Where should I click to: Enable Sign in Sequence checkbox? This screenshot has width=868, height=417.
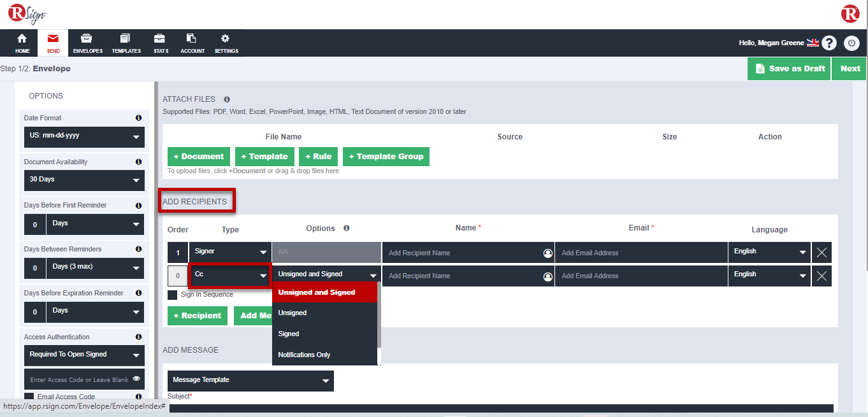click(x=173, y=295)
